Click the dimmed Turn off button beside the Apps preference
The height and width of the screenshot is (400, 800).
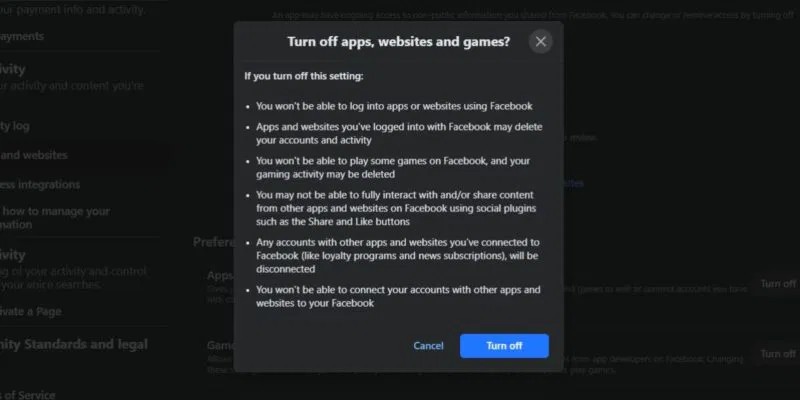778,284
